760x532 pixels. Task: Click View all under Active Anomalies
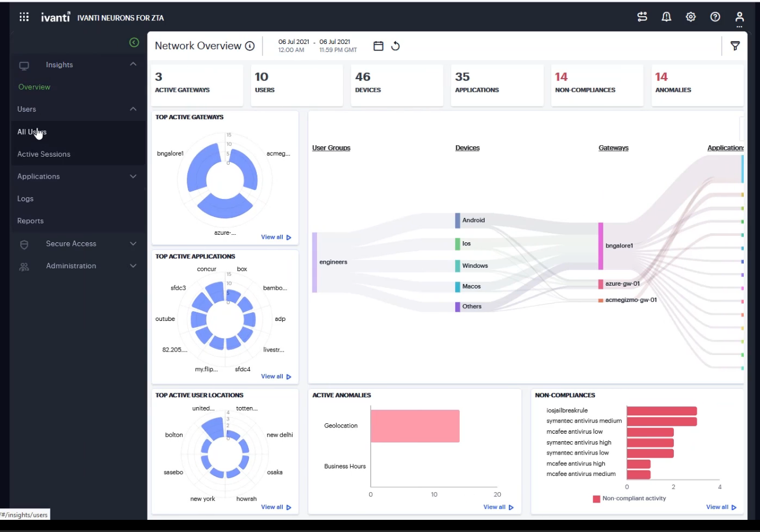[x=499, y=507]
